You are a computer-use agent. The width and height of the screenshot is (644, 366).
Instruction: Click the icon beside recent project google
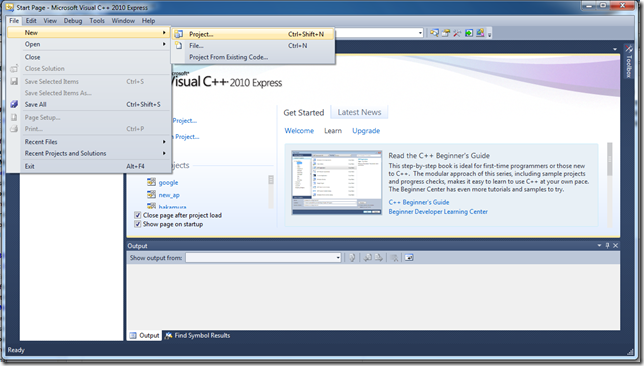(x=152, y=182)
